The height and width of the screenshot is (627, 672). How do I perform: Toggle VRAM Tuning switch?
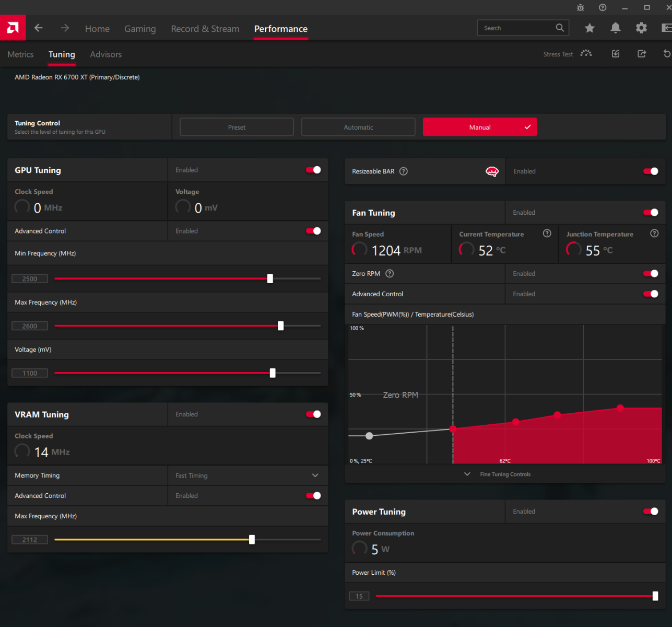(313, 414)
